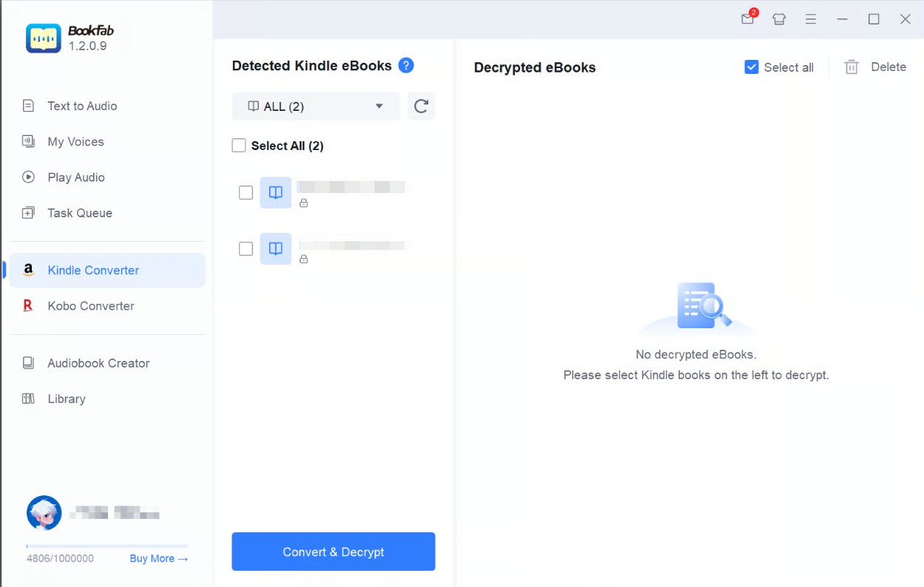Refresh the detected Kindle eBooks list

click(421, 106)
